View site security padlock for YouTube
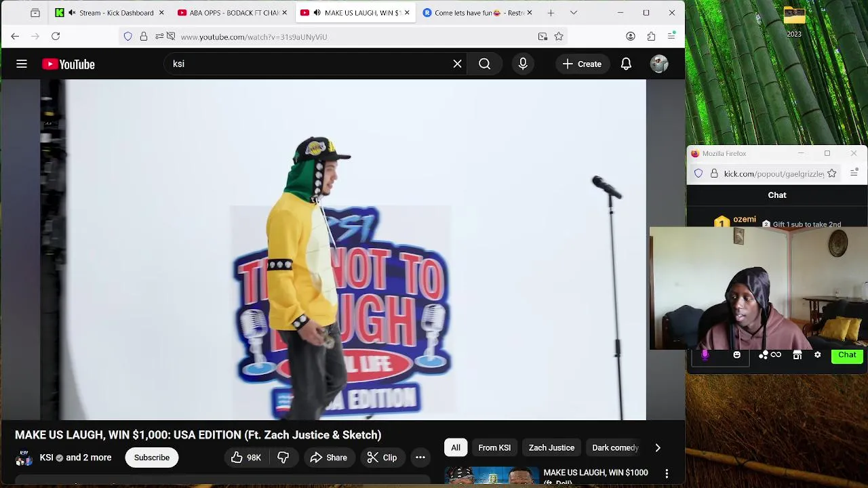 (144, 37)
